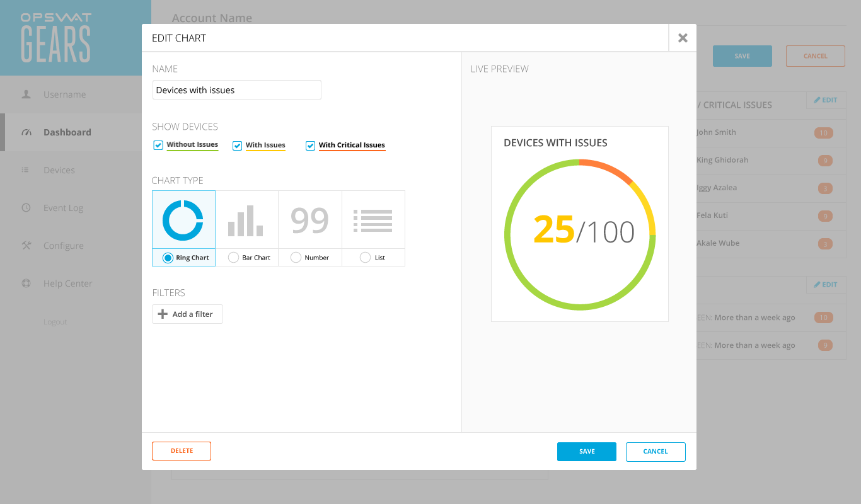861x504 pixels.
Task: Click the orange segment of preview ring
Action: point(606,167)
